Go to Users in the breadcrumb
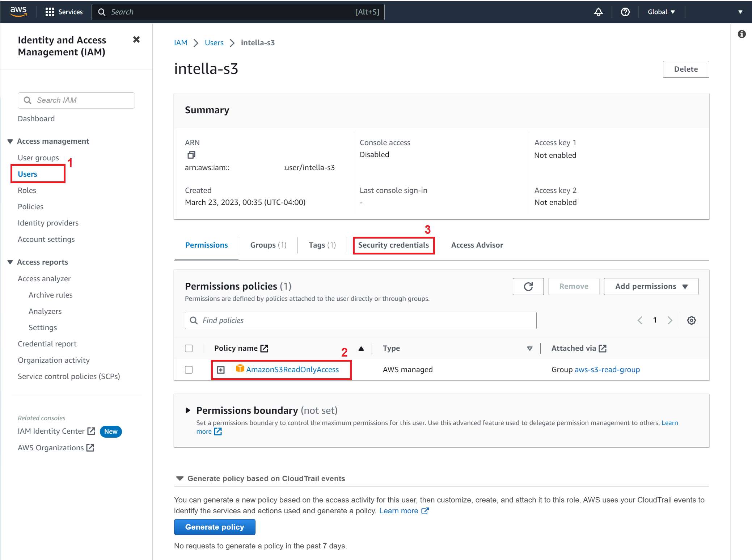The height and width of the screenshot is (560, 752). point(214,43)
